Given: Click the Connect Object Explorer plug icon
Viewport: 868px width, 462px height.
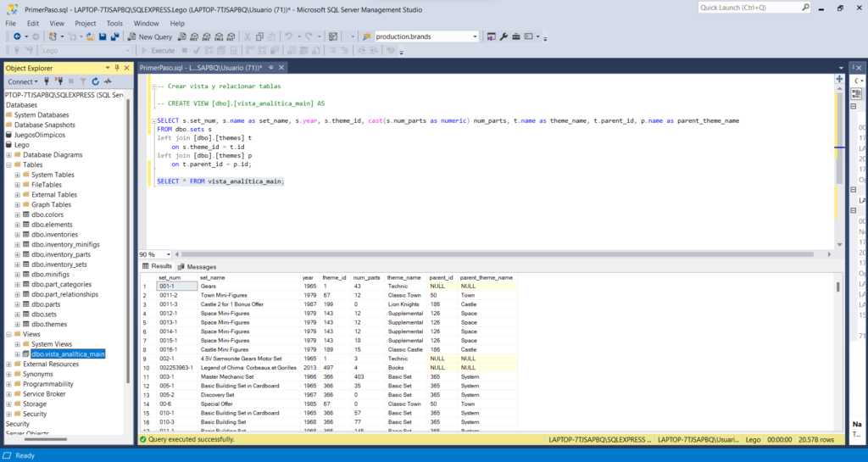Looking at the screenshot, I should coord(47,81).
